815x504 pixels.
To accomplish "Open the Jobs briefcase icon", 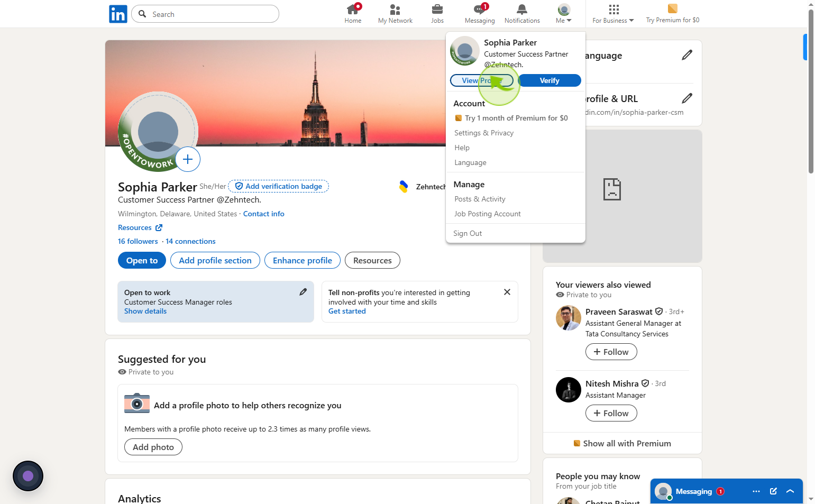I will click(437, 14).
